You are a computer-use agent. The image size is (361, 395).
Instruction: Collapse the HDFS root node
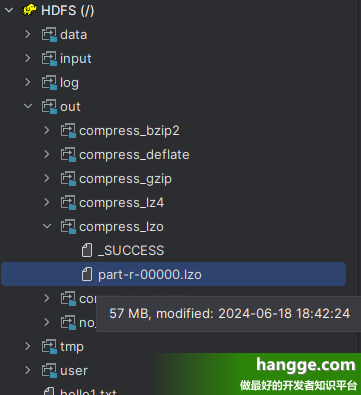[x=9, y=10]
